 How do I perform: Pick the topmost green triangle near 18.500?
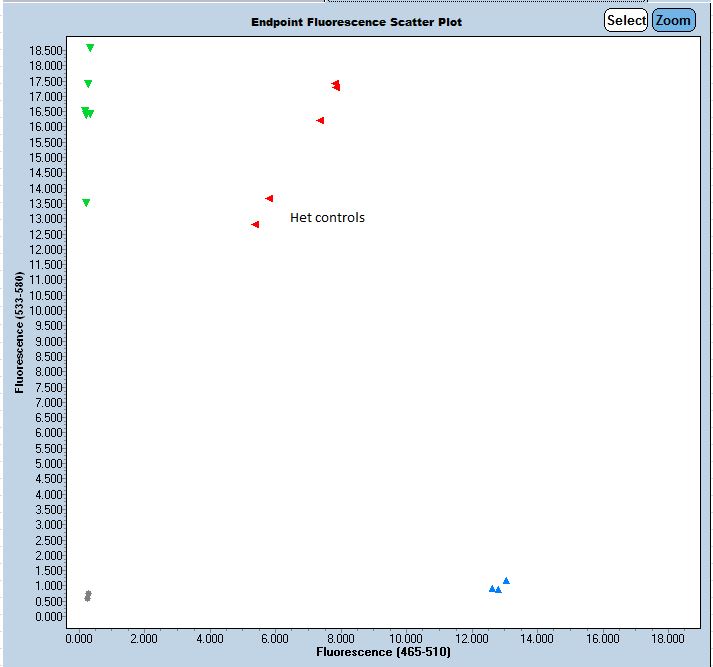[x=90, y=48]
